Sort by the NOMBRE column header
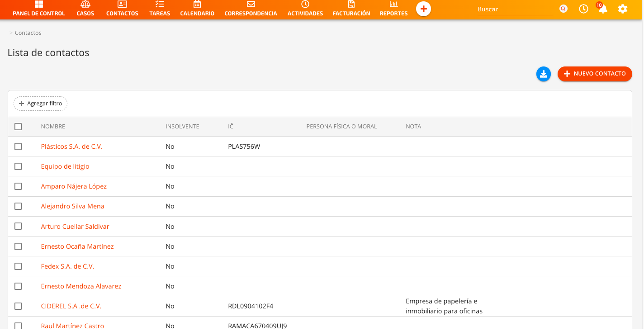 coord(53,127)
